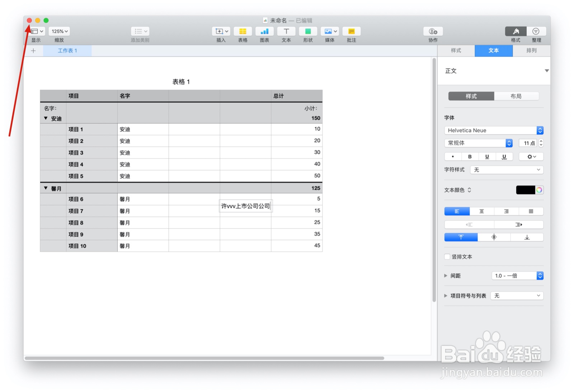
Task: Justify text alignment
Action: (531, 211)
